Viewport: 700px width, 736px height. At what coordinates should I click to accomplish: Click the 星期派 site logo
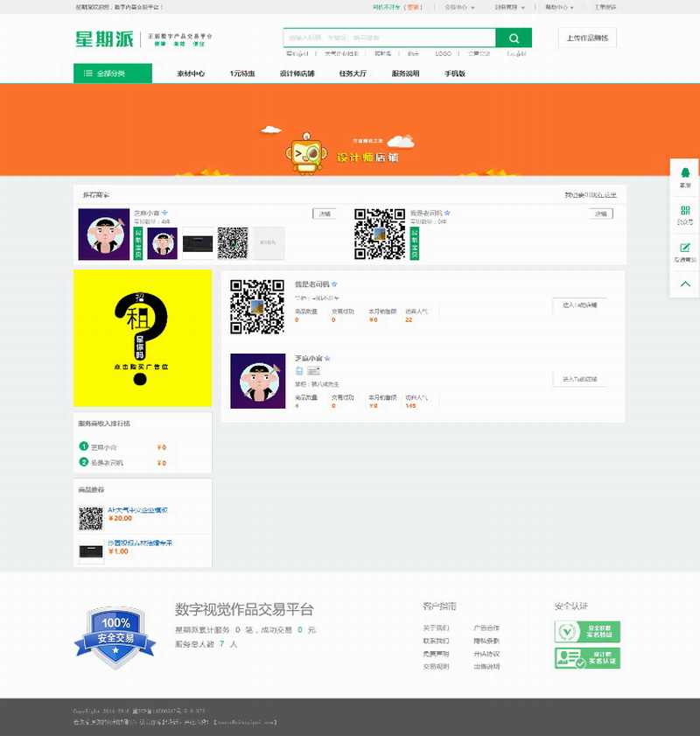[x=105, y=39]
